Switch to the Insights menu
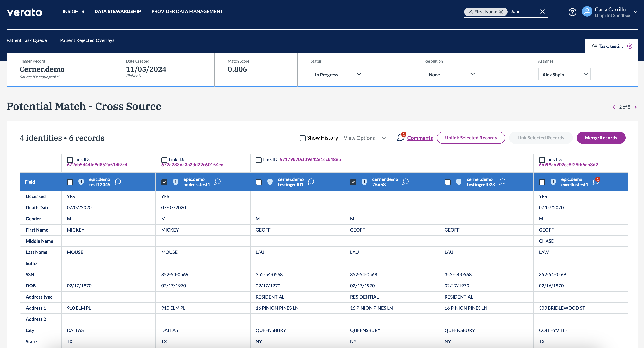The image size is (644, 348). (x=73, y=12)
